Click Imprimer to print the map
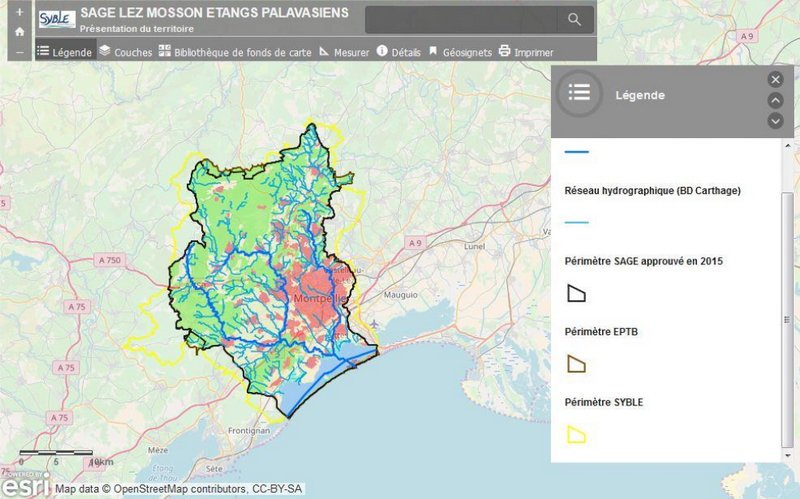Viewport: 800px width, 499px height. (526, 52)
